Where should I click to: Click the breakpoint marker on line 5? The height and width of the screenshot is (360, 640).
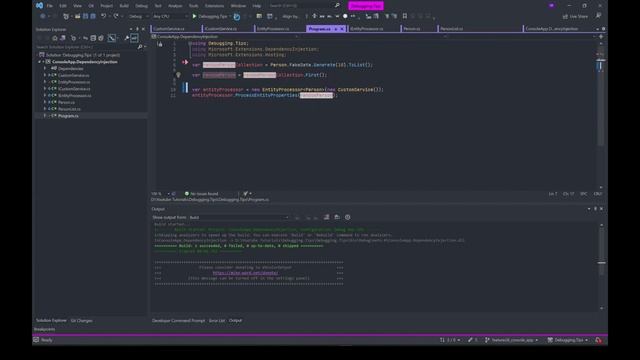tap(185, 62)
